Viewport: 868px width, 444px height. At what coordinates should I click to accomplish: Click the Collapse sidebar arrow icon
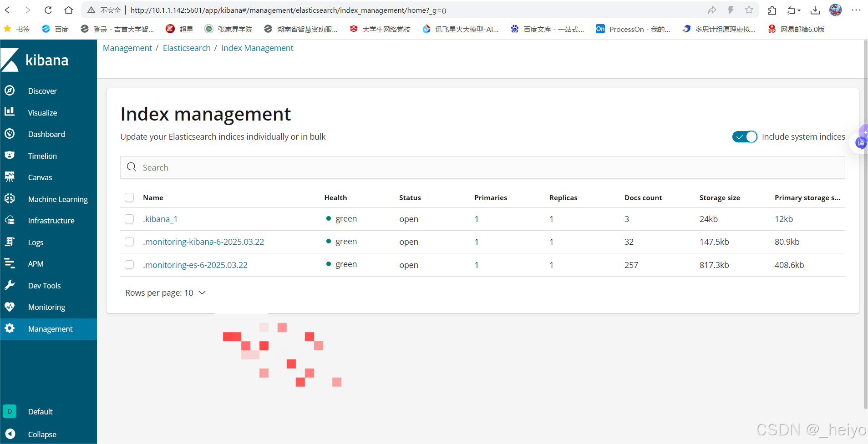coord(10,434)
